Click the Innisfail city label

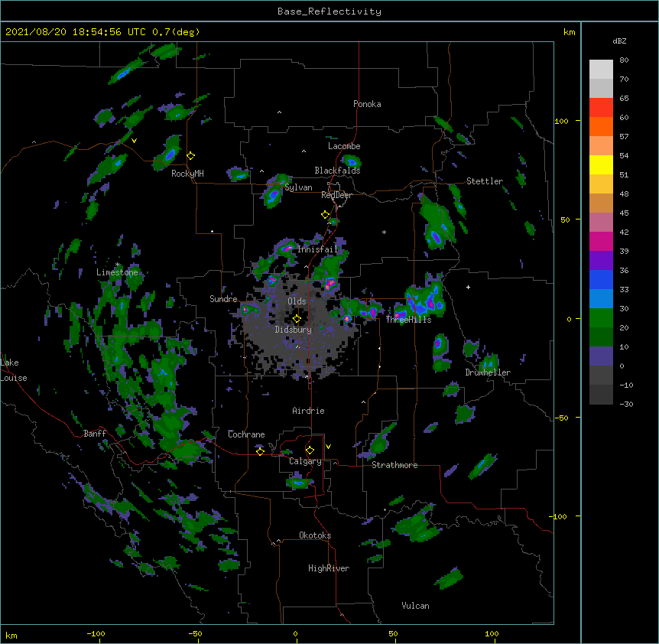click(317, 249)
